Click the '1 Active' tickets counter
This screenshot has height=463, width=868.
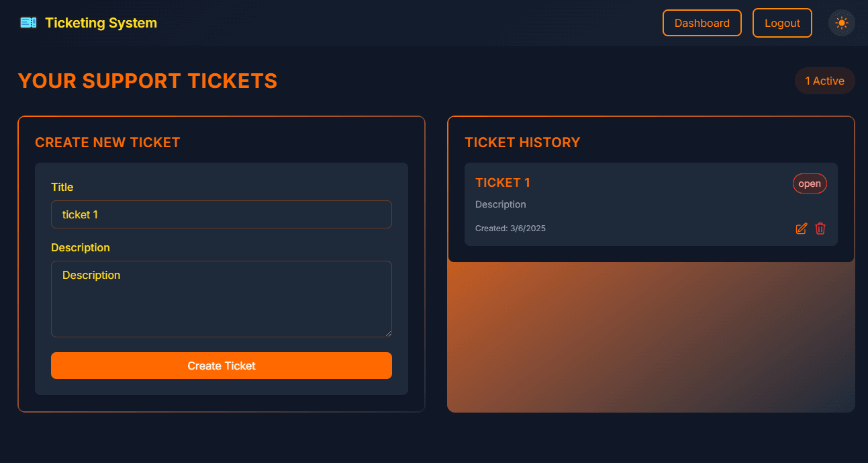tap(824, 80)
